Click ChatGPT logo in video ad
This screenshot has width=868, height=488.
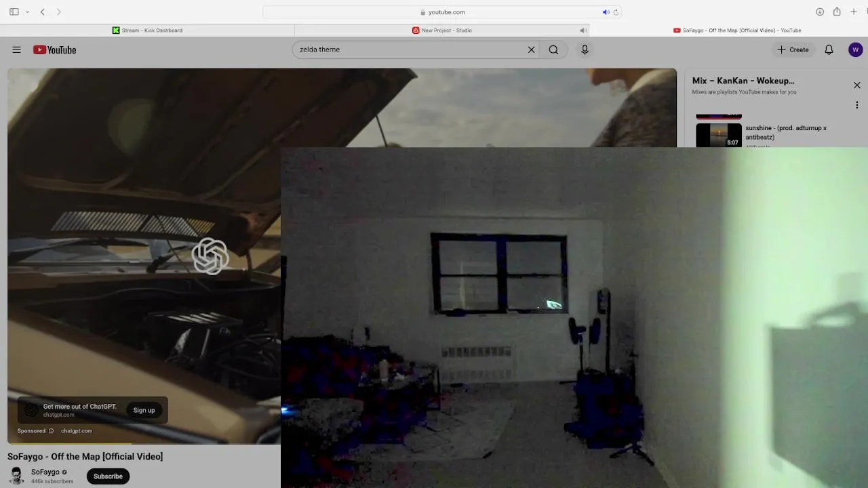210,256
